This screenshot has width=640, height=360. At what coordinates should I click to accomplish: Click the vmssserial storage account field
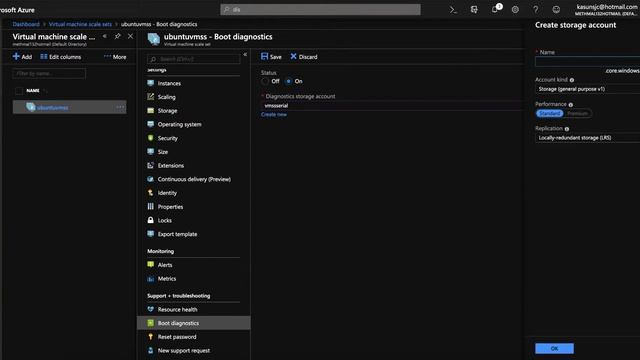point(392,106)
